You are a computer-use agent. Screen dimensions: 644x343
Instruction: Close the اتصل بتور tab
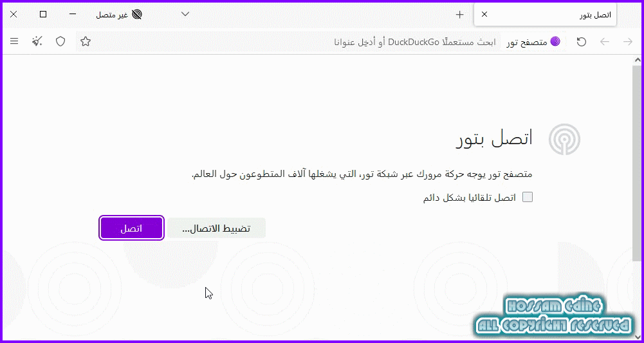[484, 14]
